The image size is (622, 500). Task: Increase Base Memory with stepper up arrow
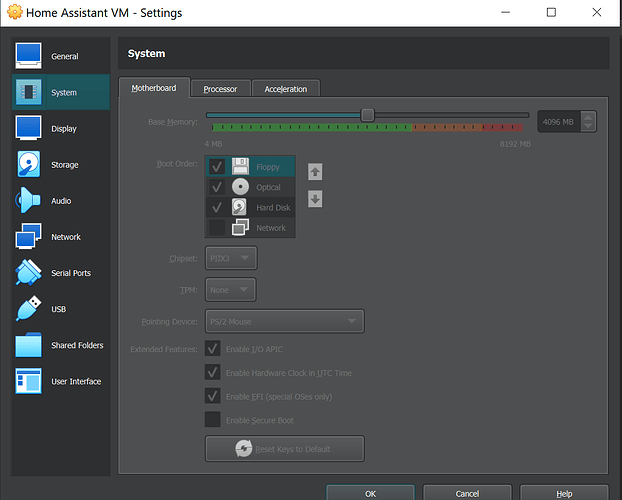(x=588, y=117)
